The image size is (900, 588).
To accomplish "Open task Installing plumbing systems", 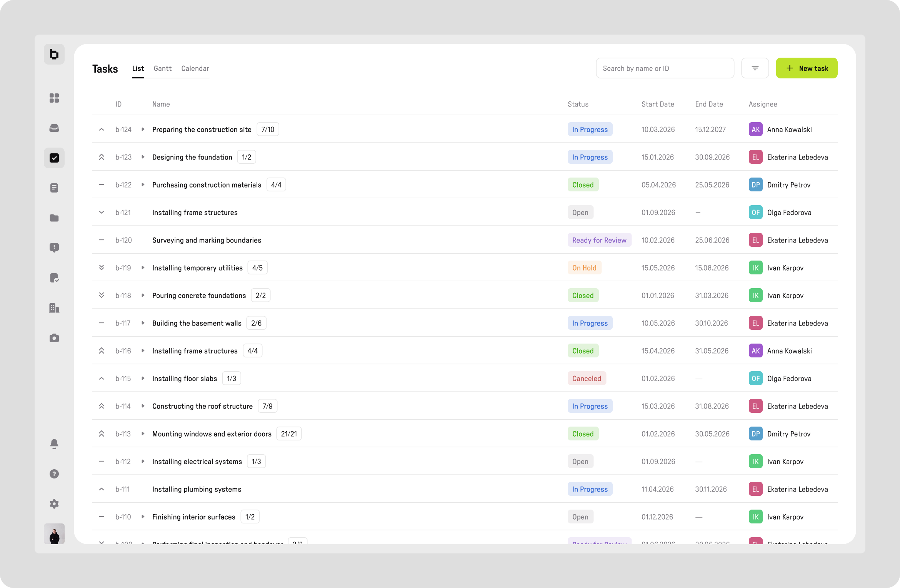I will [197, 489].
